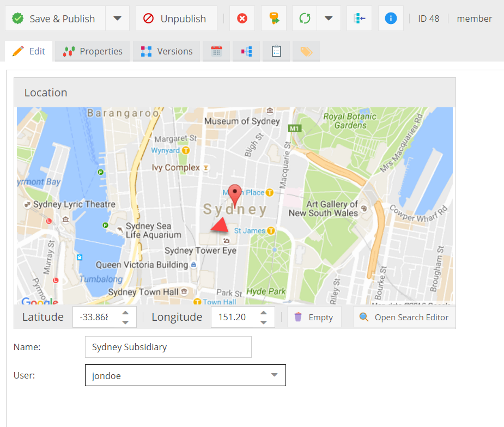
Task: Expand the Save & Publish dropdown arrow
Action: (x=117, y=19)
